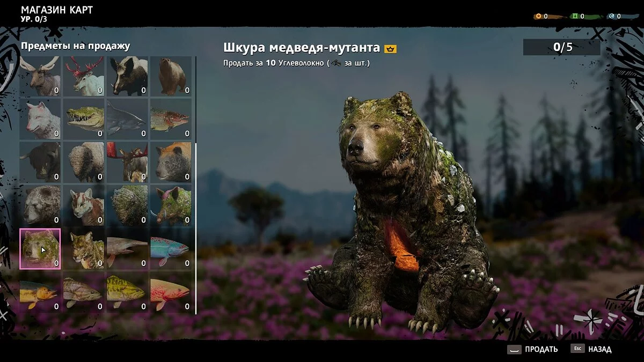Select the pink-red salmon item
The image size is (644, 362).
(171, 292)
